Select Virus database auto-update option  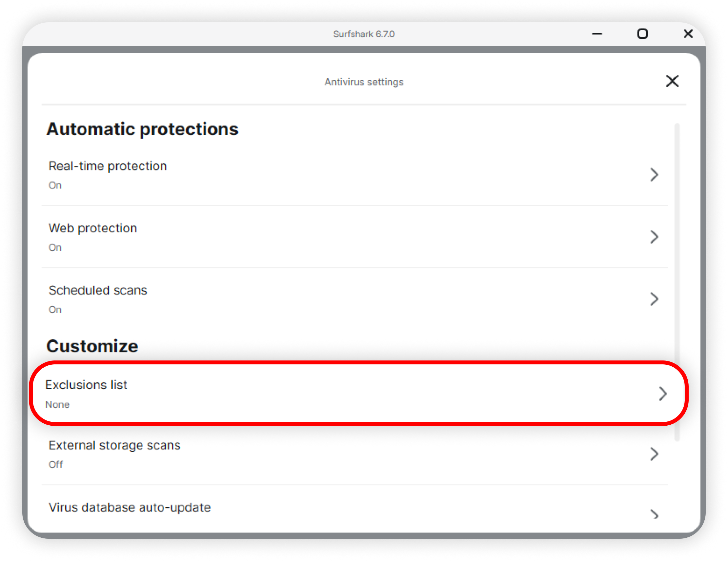pyautogui.click(x=130, y=507)
